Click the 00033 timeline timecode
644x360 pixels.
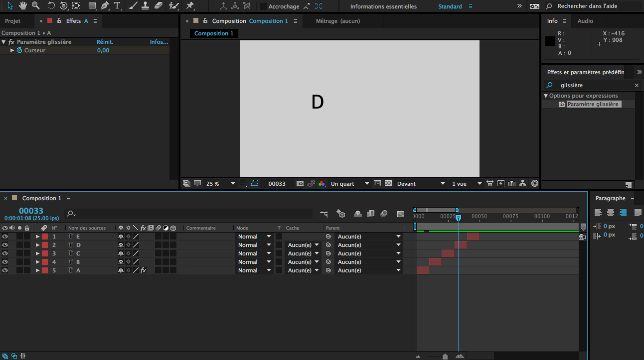[31, 211]
